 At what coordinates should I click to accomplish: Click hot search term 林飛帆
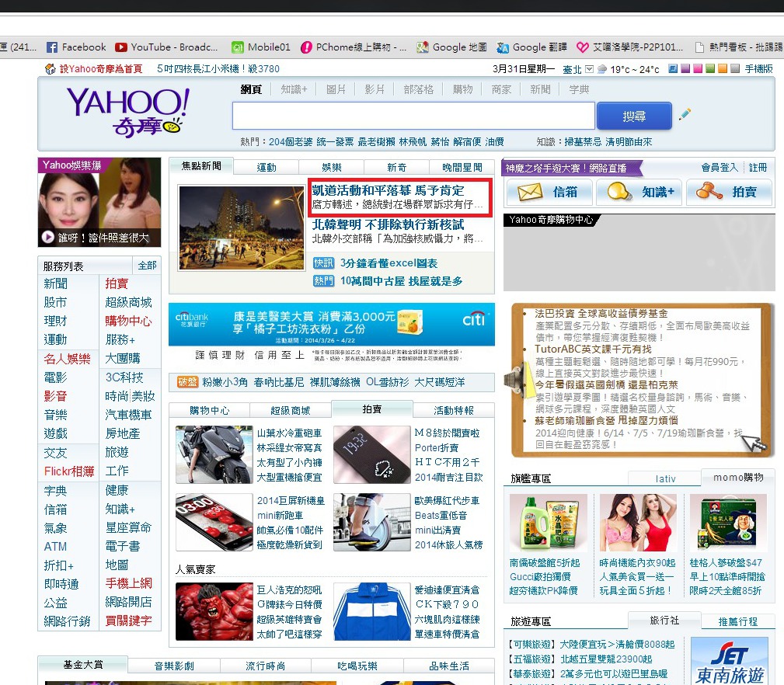coord(413,142)
